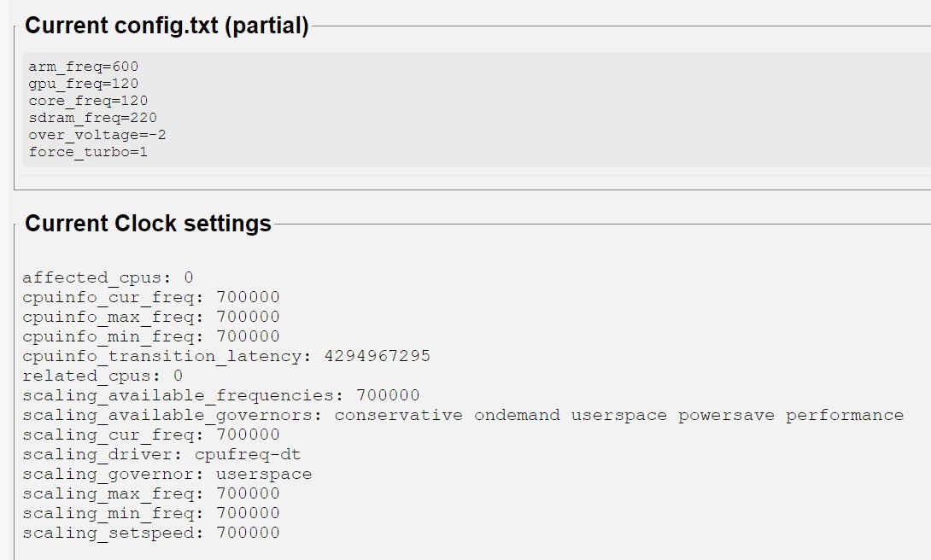Screen dimensions: 931x560
Task: Click the related_cpus: 0 line
Action: coord(102,376)
